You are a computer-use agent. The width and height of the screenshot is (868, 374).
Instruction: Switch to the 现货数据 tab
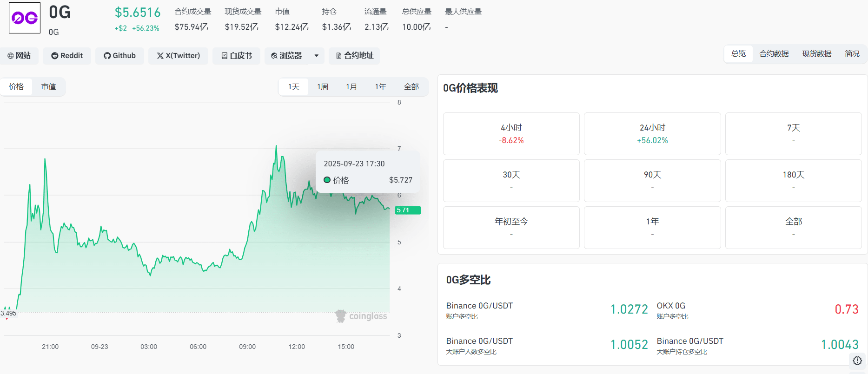[817, 54]
